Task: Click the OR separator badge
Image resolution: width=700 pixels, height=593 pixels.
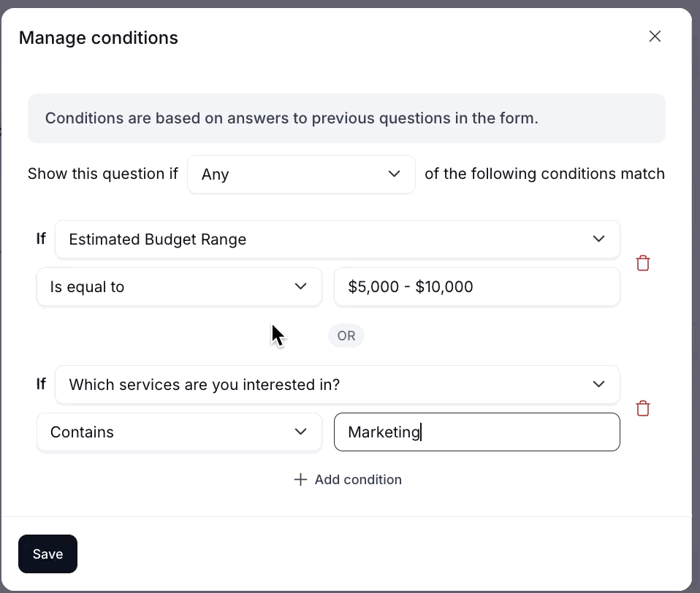Action: (346, 336)
